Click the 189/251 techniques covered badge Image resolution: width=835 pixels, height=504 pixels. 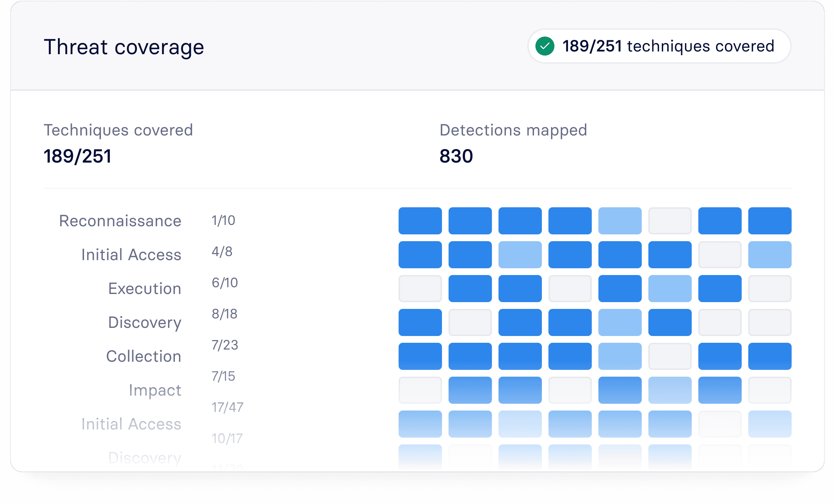pyautogui.click(x=659, y=46)
